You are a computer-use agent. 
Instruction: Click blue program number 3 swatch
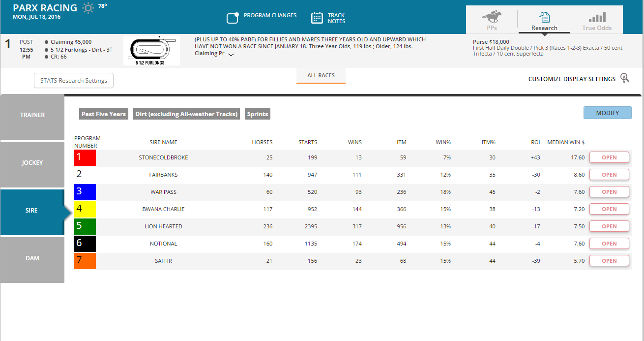click(x=85, y=192)
